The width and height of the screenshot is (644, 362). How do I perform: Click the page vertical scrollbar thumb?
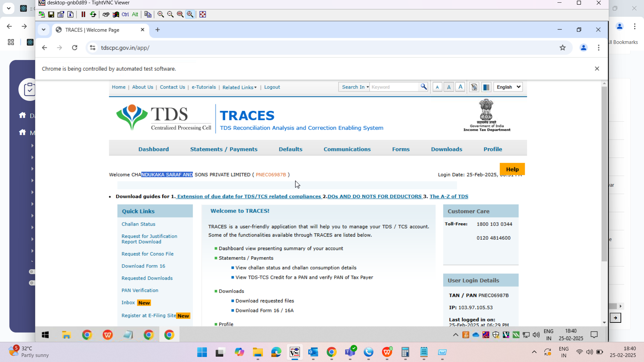[x=604, y=174]
